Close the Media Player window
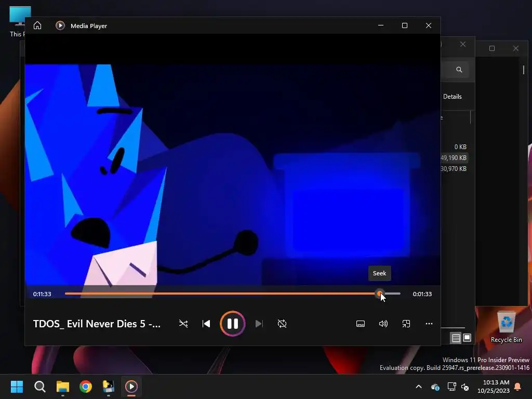The width and height of the screenshot is (532, 399). point(429,25)
